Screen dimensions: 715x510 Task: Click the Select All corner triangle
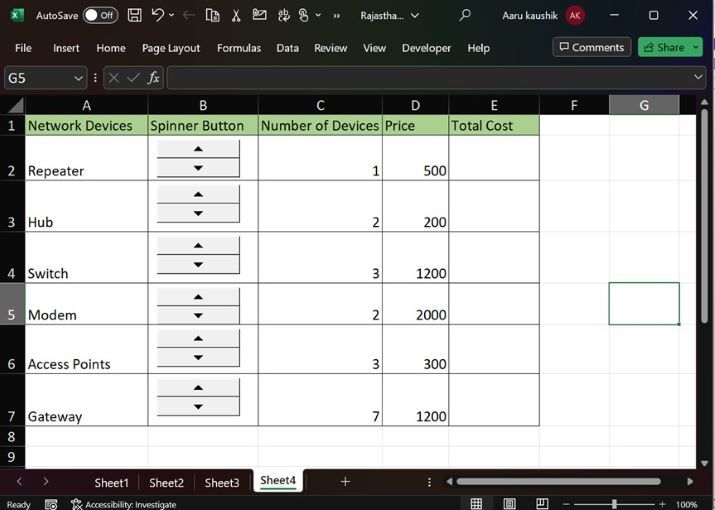[x=14, y=105]
